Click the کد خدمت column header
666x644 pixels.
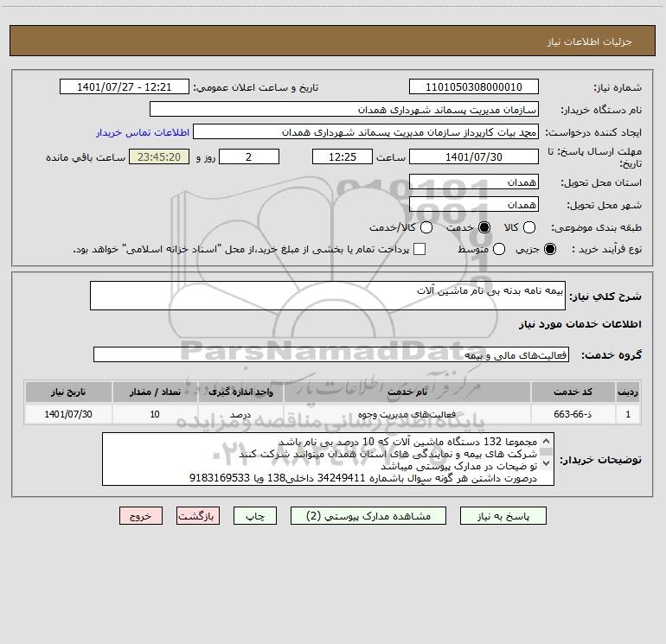[573, 392]
